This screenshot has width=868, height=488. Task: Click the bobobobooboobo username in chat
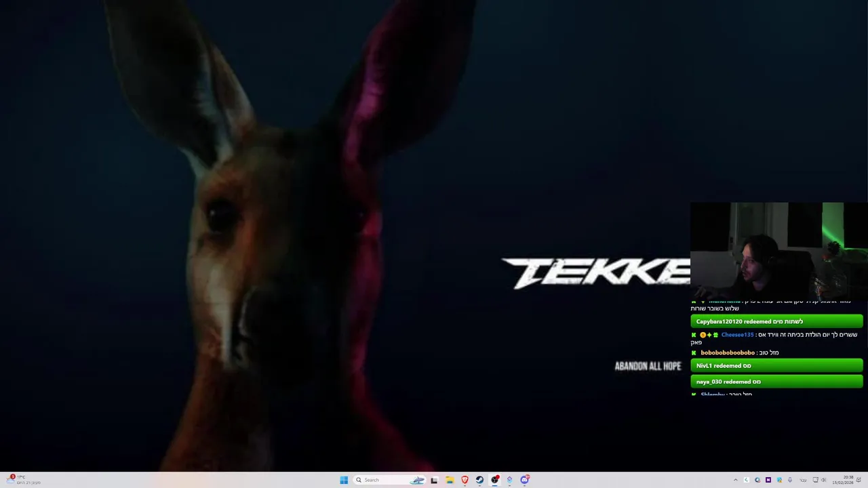coord(728,352)
